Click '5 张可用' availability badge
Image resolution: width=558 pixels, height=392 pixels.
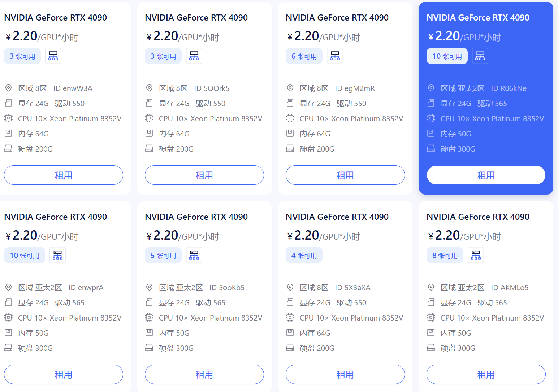(x=163, y=256)
